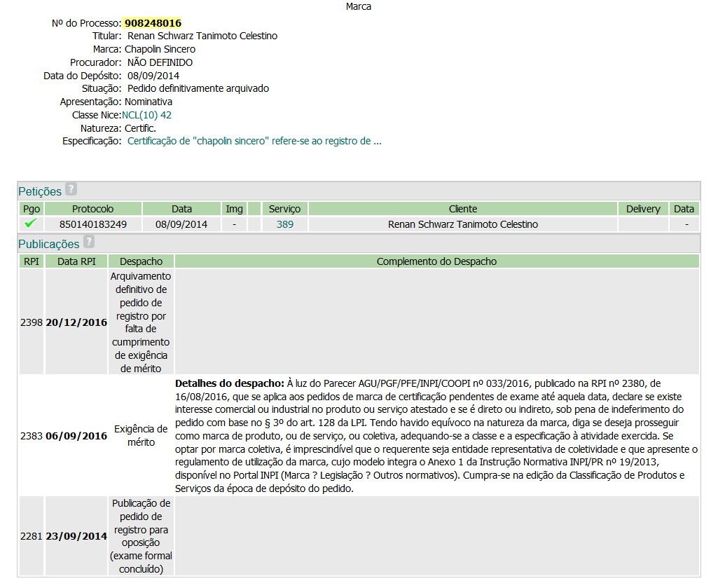
Task: Click the Serviço column header
Action: pyautogui.click(x=285, y=209)
